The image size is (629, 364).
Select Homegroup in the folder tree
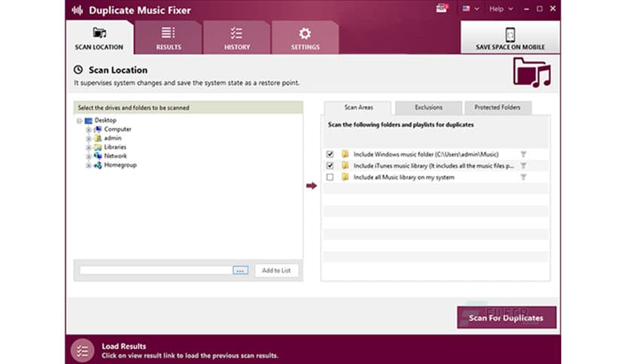pyautogui.click(x=120, y=165)
